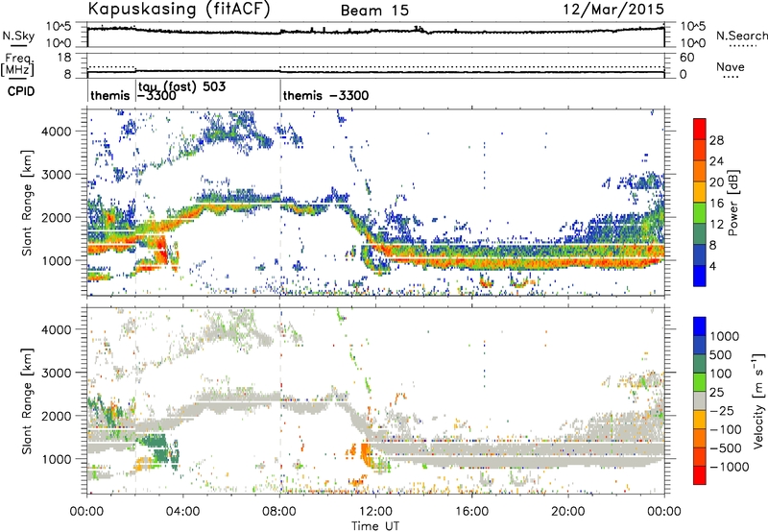Click the Nave legend label
The width and height of the screenshot is (768, 532).
click(x=731, y=67)
